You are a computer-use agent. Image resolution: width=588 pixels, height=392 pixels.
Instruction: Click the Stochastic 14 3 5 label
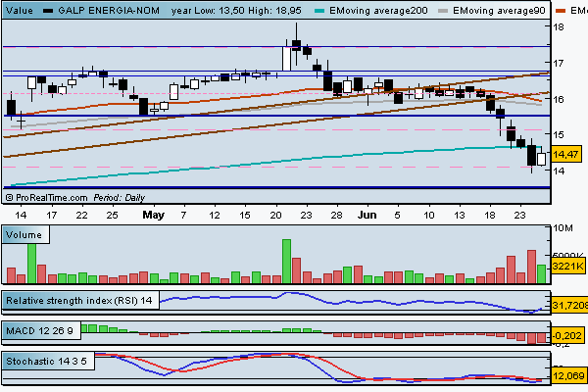pos(48,362)
